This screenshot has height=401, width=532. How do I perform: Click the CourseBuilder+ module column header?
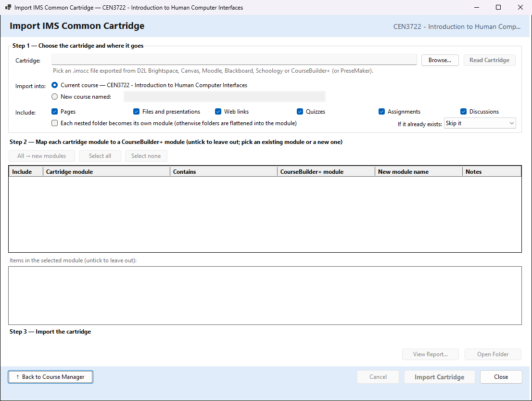pyautogui.click(x=326, y=171)
